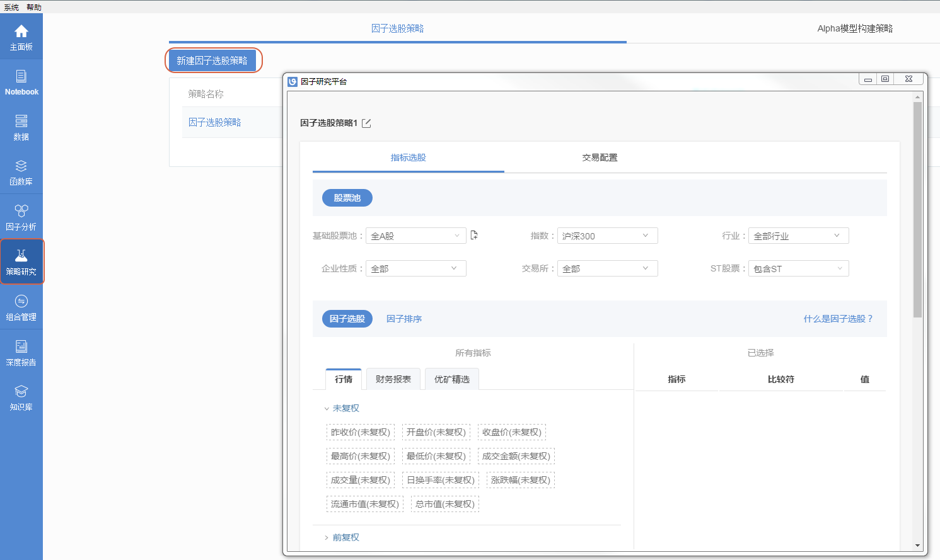Viewport: 940px width, 560px height.
Task: Go to 组合管理 section
Action: pos(21,307)
